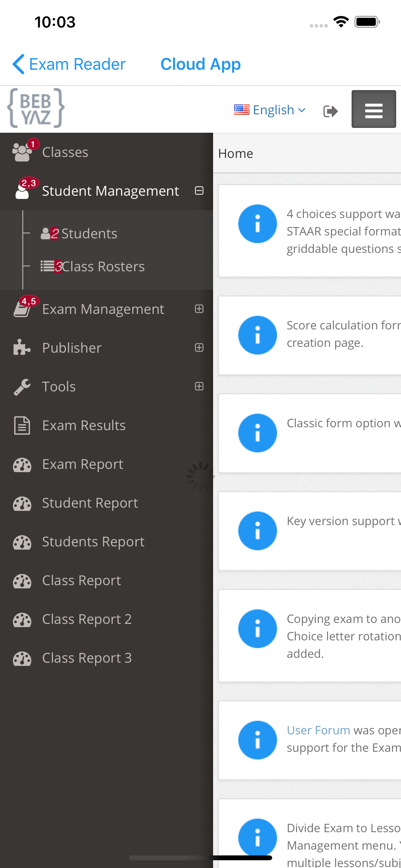
Task: Open Students Report page
Action: (107, 542)
